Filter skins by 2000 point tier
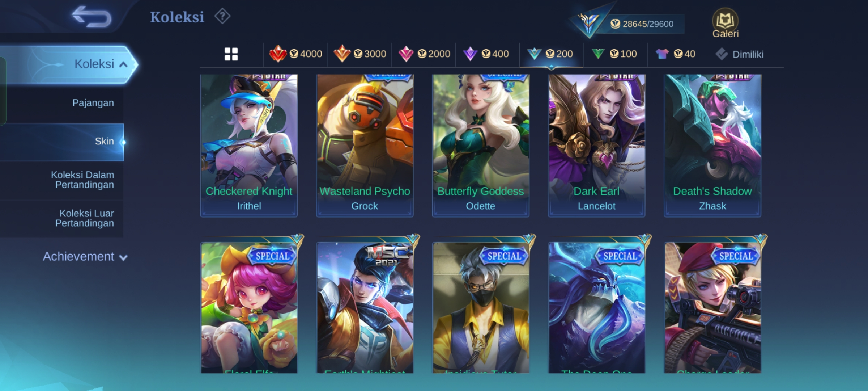Image resolution: width=868 pixels, height=391 pixels. [x=424, y=54]
